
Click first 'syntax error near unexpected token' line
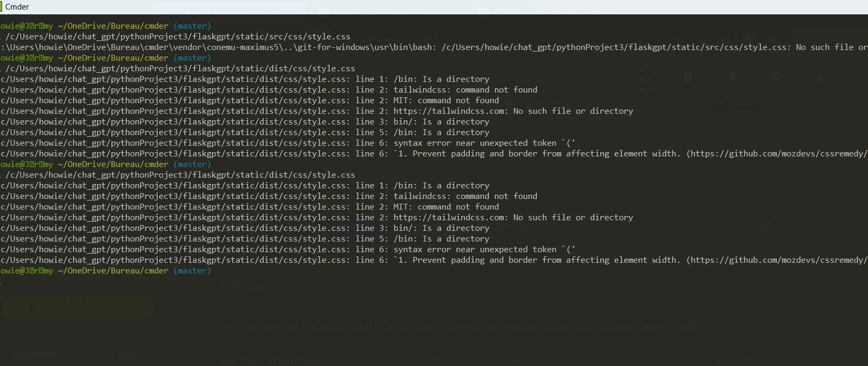tap(484, 143)
